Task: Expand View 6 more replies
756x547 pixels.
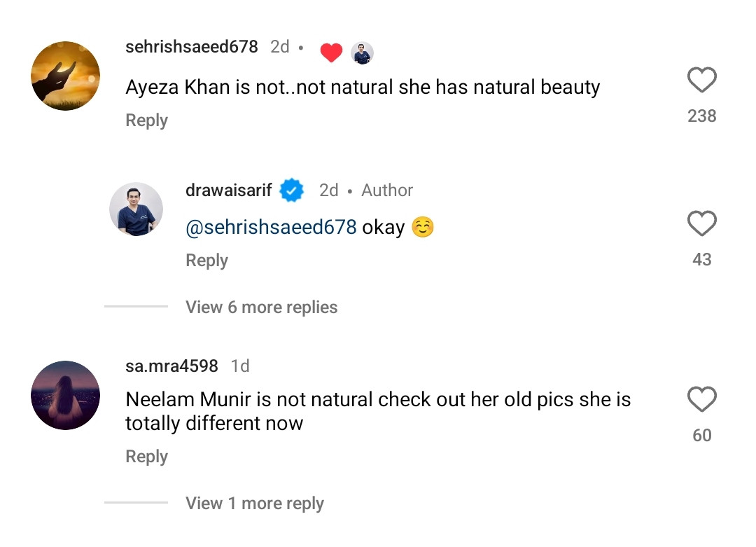Action: pos(261,307)
